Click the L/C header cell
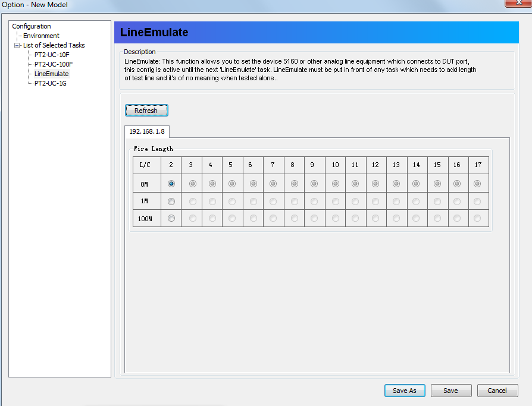 146,165
